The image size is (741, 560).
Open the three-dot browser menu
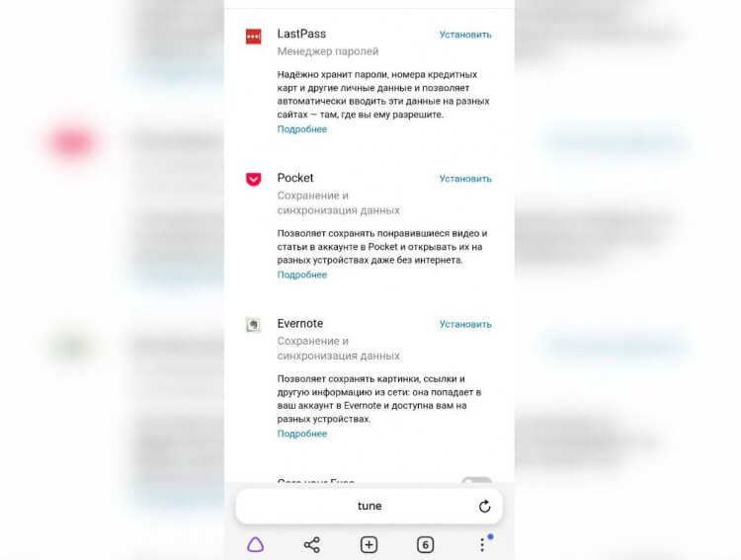pos(482,545)
